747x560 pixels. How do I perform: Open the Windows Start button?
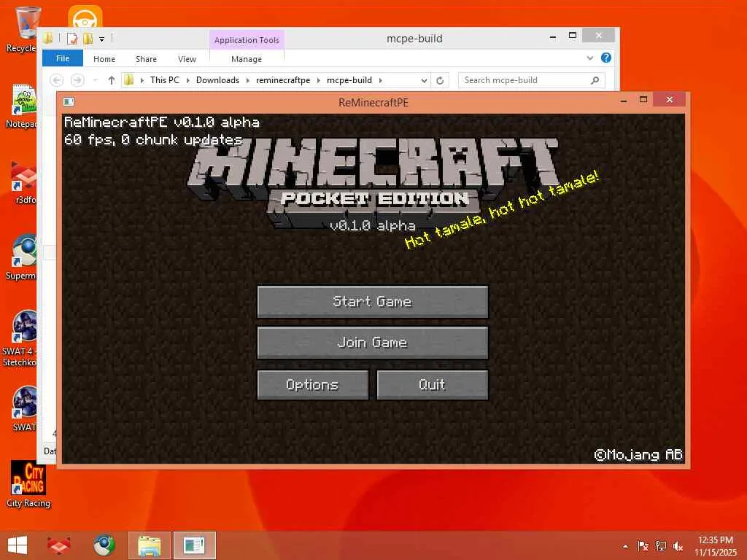click(18, 545)
